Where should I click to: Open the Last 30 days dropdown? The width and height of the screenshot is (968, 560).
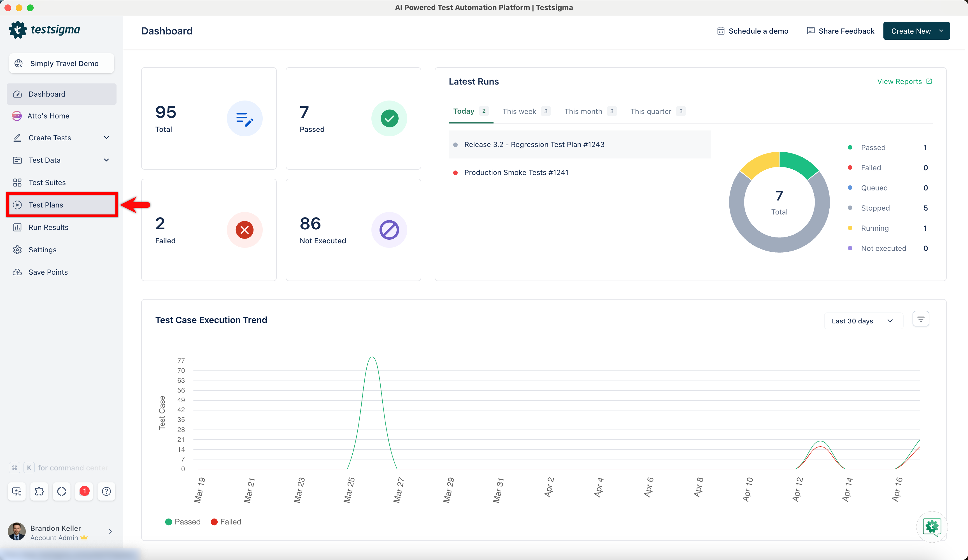(x=863, y=321)
